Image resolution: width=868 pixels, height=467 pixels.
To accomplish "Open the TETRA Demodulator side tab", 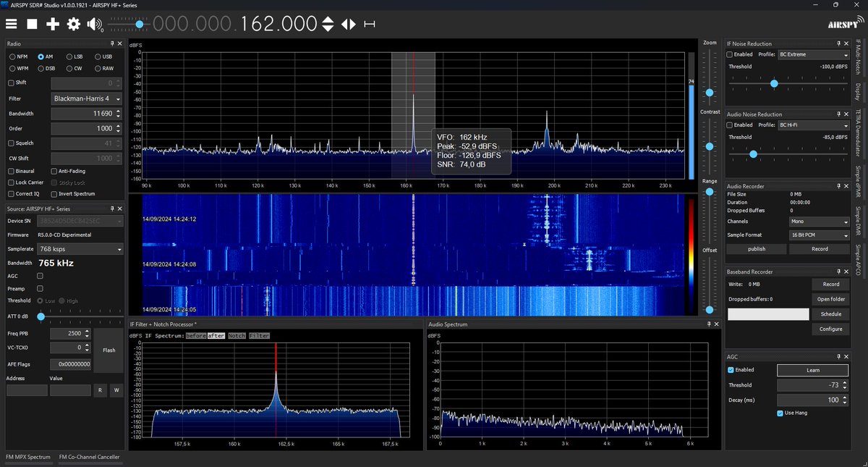I will pos(859,134).
